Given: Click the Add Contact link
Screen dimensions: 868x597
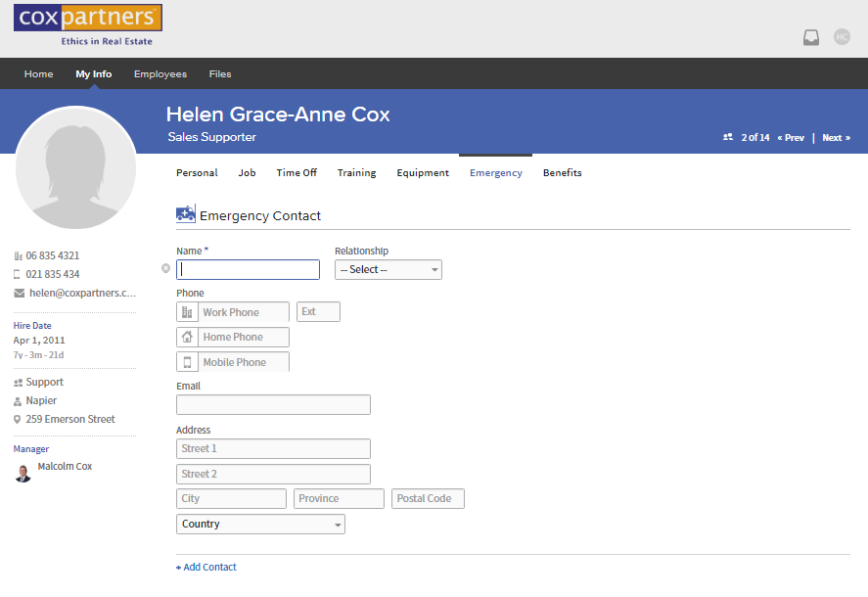Looking at the screenshot, I should coord(206,568).
